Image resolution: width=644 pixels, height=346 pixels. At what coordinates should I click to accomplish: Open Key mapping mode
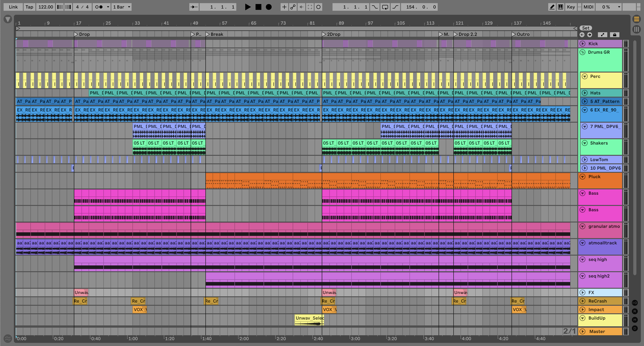click(571, 7)
